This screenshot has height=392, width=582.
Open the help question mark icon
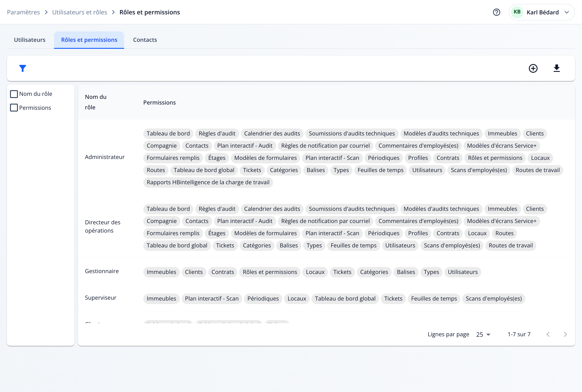[496, 12]
